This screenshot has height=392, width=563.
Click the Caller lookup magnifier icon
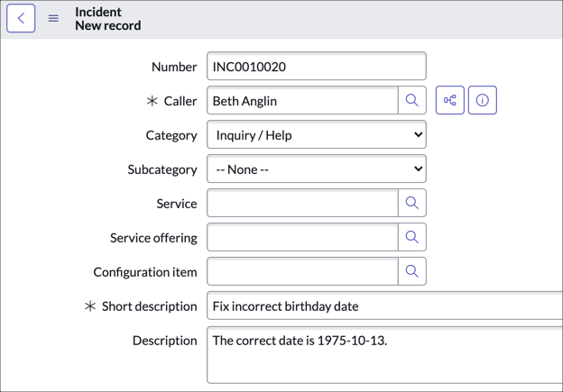point(411,100)
